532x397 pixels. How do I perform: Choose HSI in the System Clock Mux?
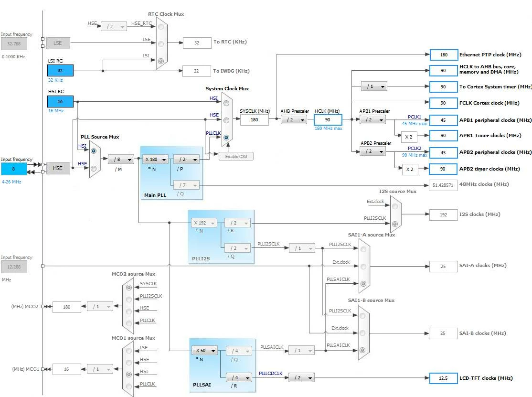226,103
